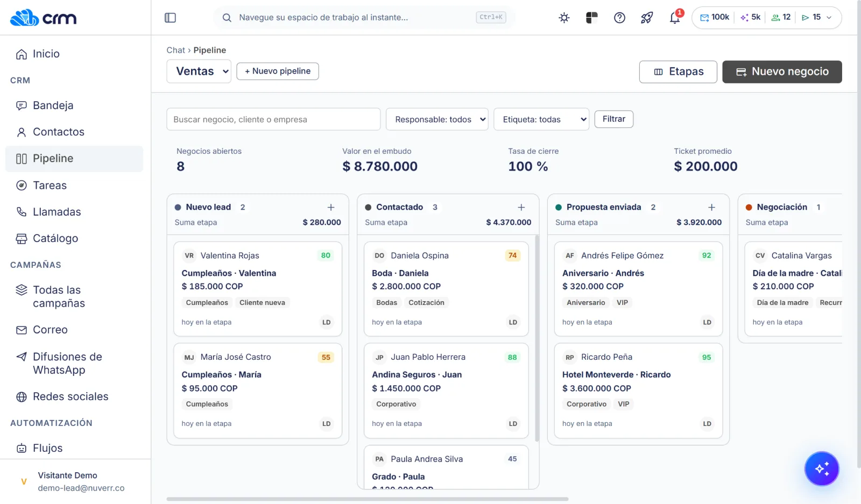861x504 pixels.
Task: Click the rocket icon in header
Action: pos(647,18)
